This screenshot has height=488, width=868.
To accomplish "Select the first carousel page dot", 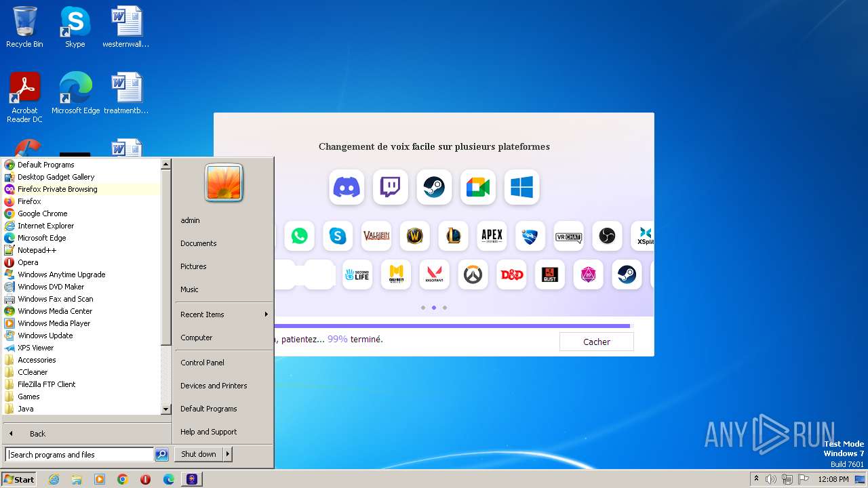I will [423, 308].
